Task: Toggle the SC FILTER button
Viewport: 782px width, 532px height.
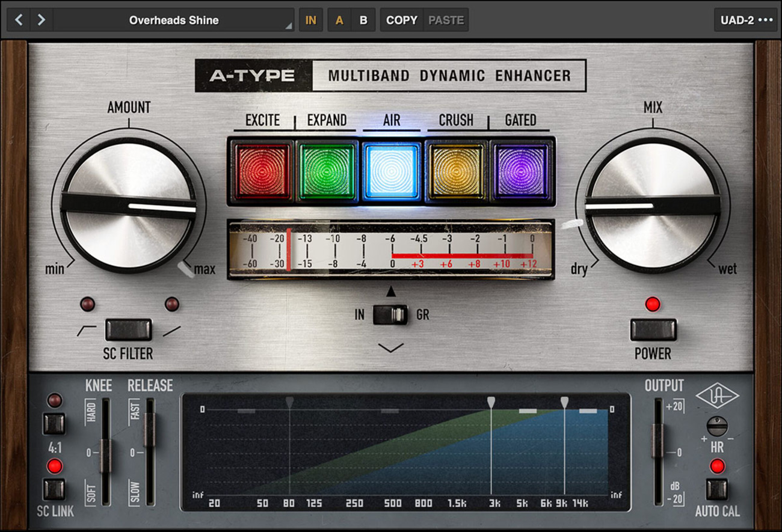Action: 128,329
